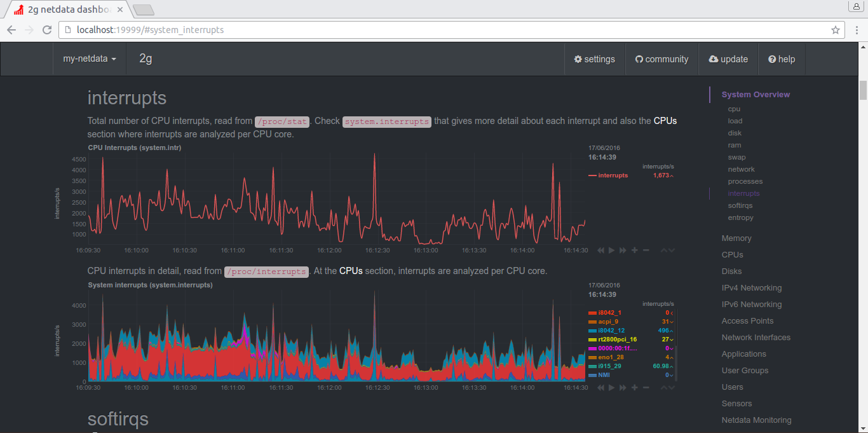Open settings from the gear button

pos(595,59)
